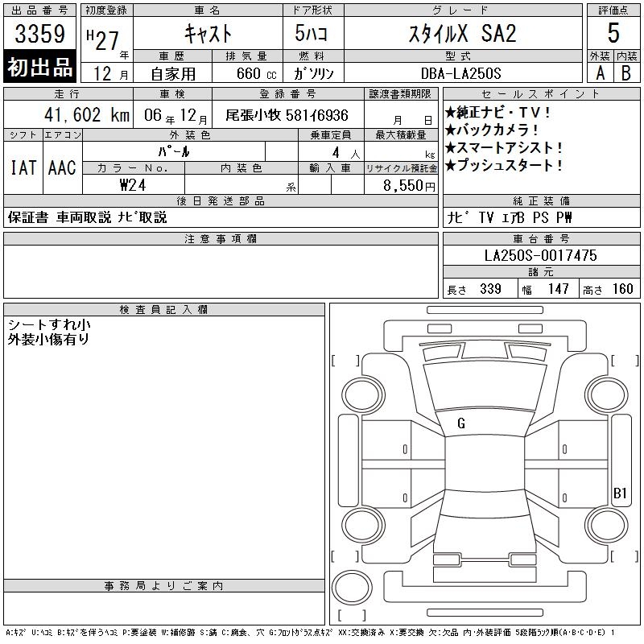
Task: Click the shift type IAT
Action: 23,167
